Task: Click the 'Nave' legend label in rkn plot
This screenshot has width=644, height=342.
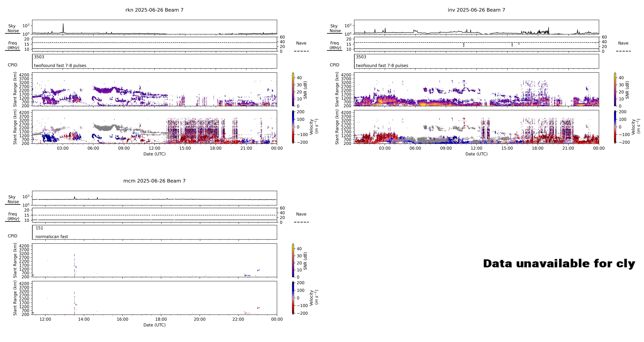Action: click(301, 43)
